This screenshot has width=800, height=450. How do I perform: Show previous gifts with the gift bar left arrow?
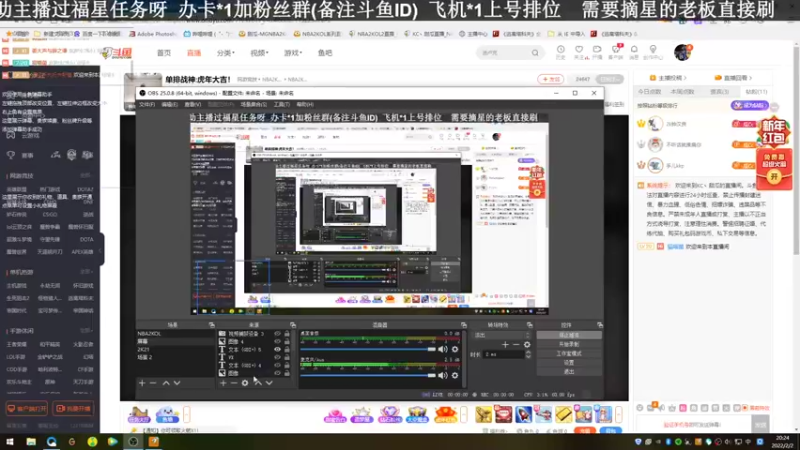pyautogui.click(x=463, y=414)
